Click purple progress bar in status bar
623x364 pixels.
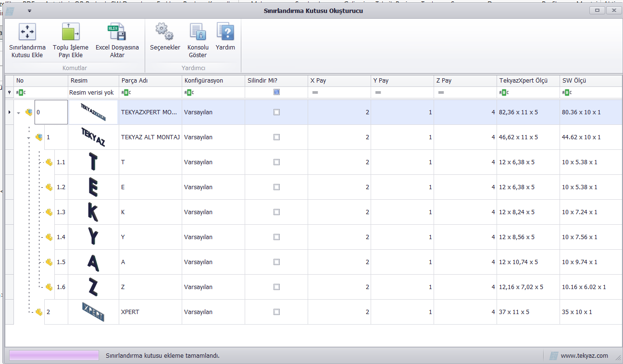point(54,355)
